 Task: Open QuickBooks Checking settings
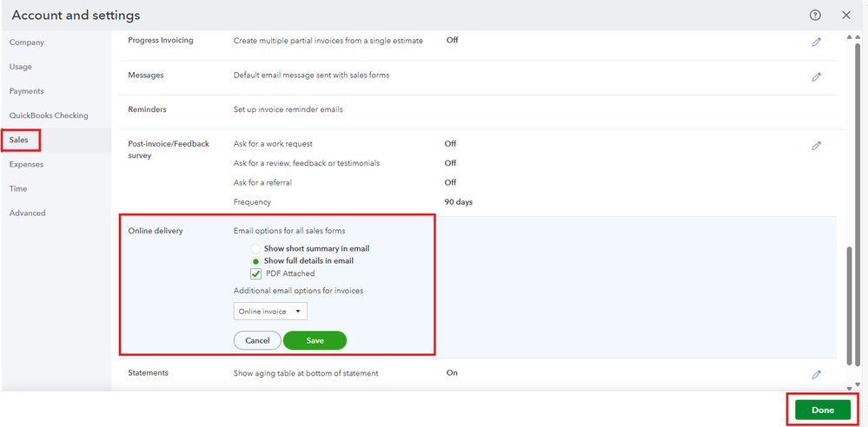tap(49, 115)
